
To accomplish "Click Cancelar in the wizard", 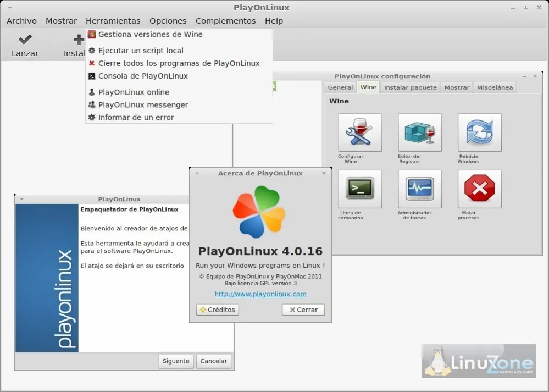I will [214, 361].
